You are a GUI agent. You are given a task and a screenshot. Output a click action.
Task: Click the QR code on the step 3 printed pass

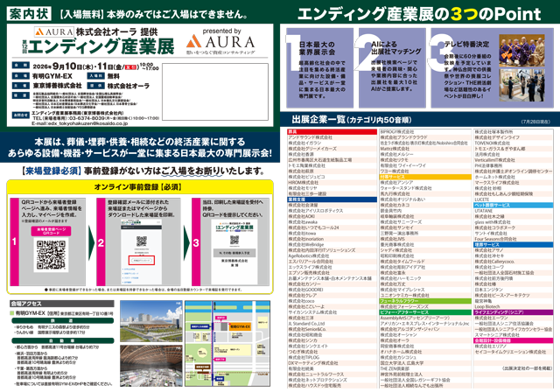coord(234,239)
